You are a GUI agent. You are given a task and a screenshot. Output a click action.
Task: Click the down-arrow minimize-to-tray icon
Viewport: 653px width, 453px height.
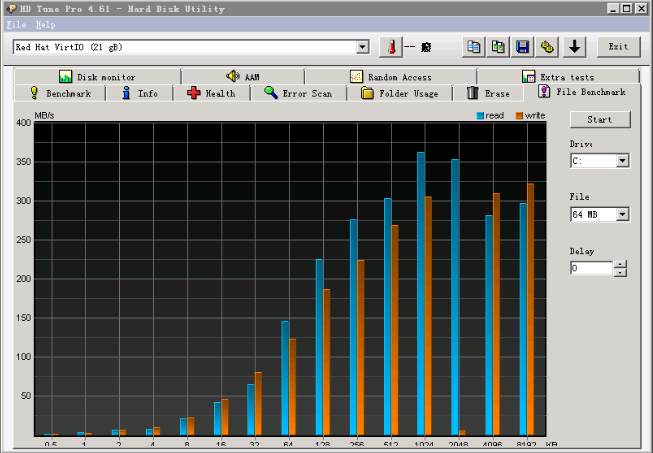coord(575,47)
